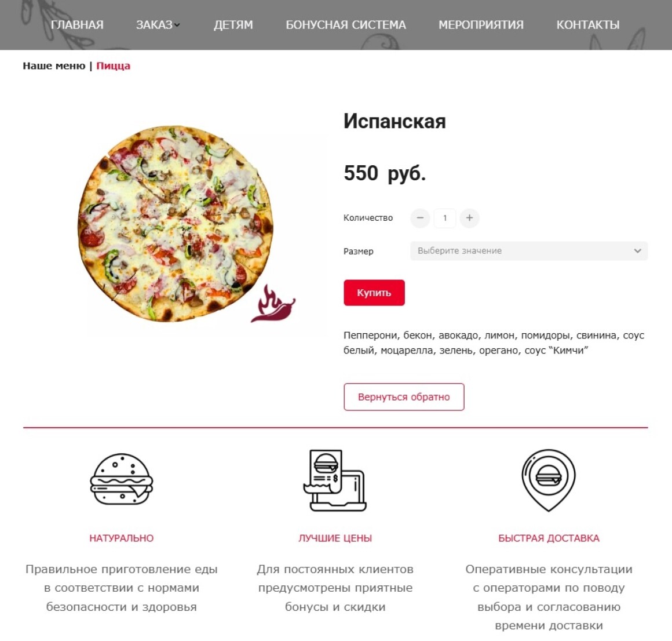Click the receipt and laptop prices icon
The image size is (672, 641).
coord(335,480)
